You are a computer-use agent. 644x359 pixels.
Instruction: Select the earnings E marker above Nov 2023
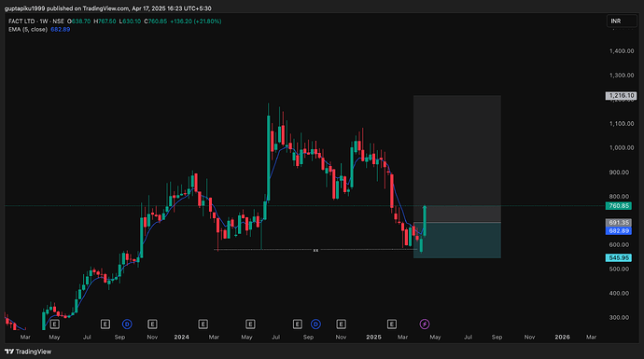click(152, 324)
